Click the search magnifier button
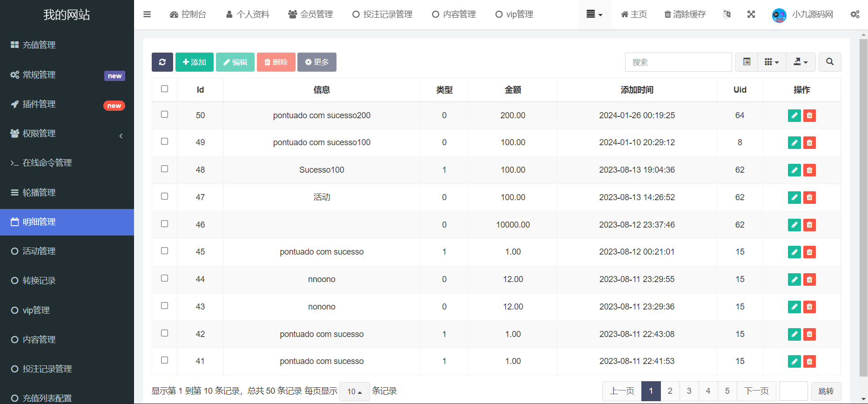Image resolution: width=868 pixels, height=404 pixels. pyautogui.click(x=830, y=62)
